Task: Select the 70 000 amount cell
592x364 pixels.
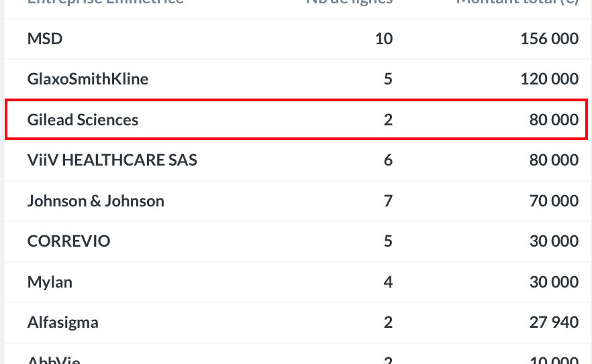Action: tap(554, 200)
